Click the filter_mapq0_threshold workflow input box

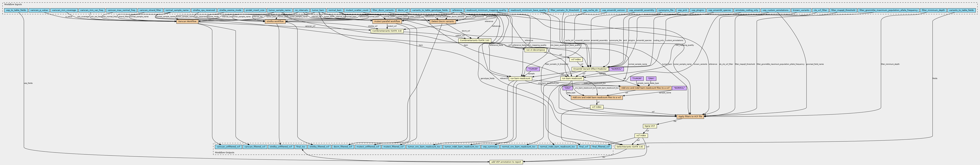[843, 10]
